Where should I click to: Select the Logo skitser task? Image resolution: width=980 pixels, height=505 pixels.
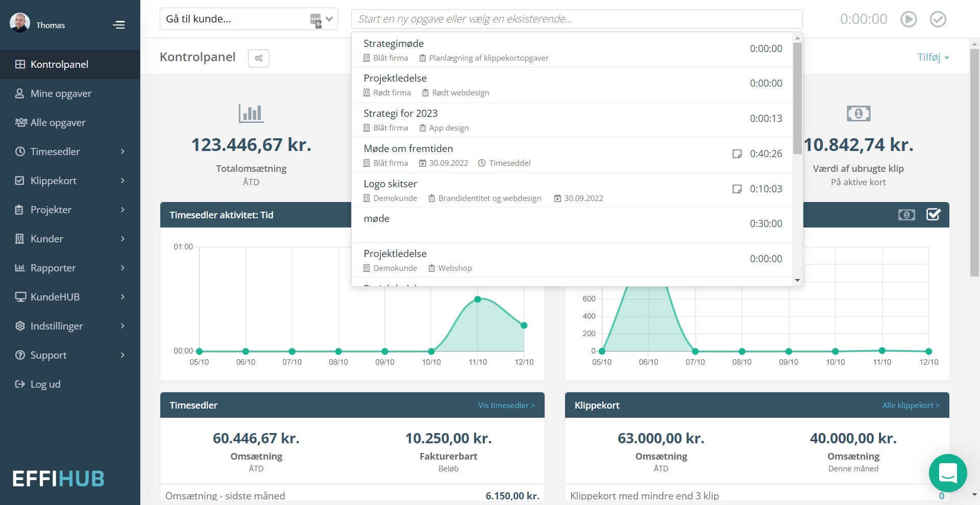(x=572, y=190)
